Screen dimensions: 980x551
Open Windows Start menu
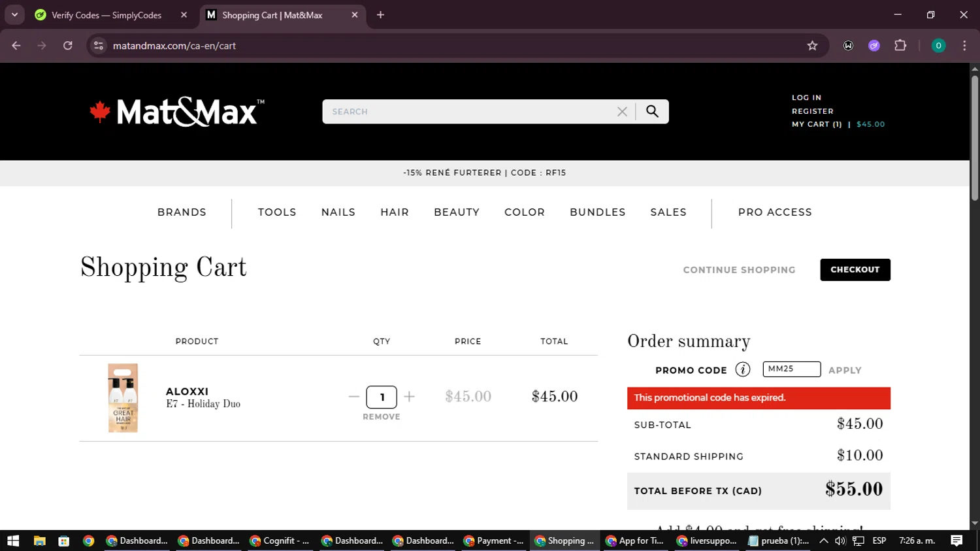point(13,541)
